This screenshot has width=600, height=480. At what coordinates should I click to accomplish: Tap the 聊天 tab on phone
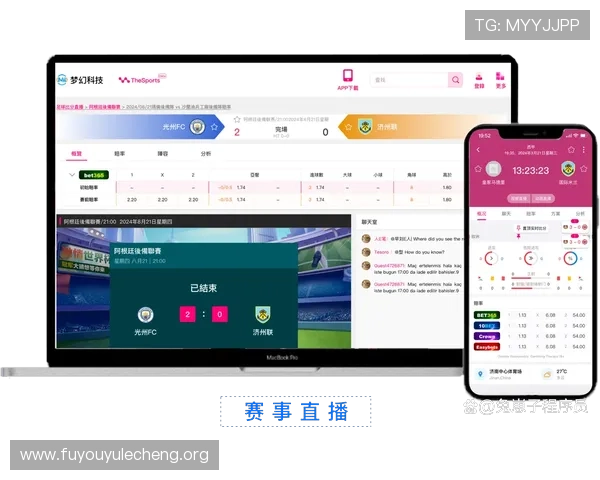click(506, 213)
